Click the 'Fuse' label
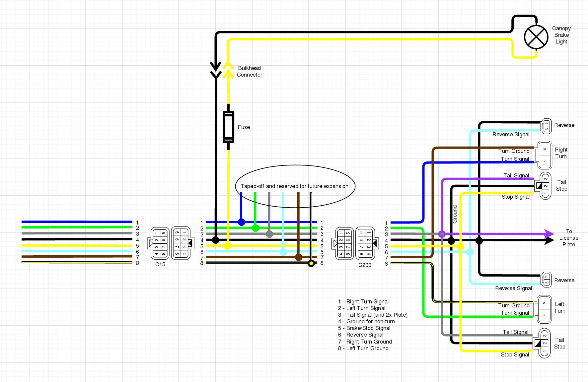588x382 pixels. pyautogui.click(x=244, y=127)
